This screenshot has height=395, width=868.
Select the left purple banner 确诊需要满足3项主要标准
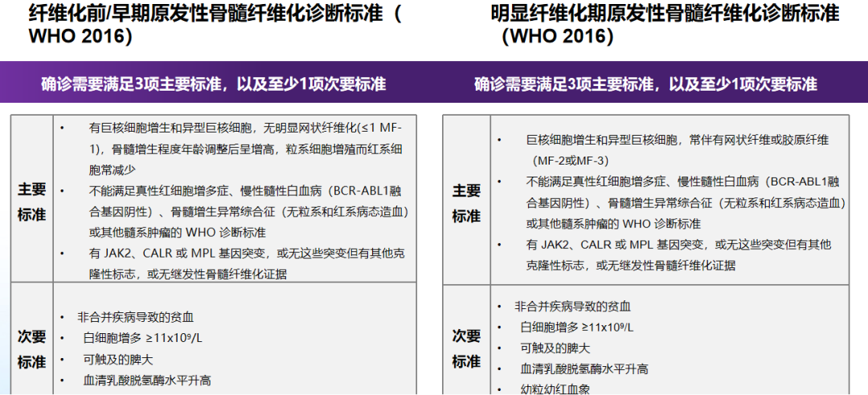[x=214, y=84]
